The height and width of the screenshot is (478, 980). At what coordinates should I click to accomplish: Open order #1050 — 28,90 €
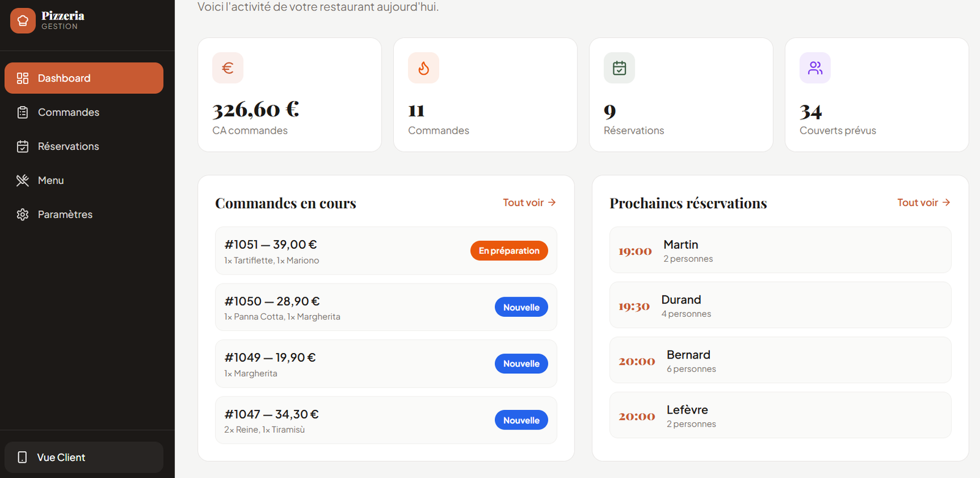coord(386,307)
